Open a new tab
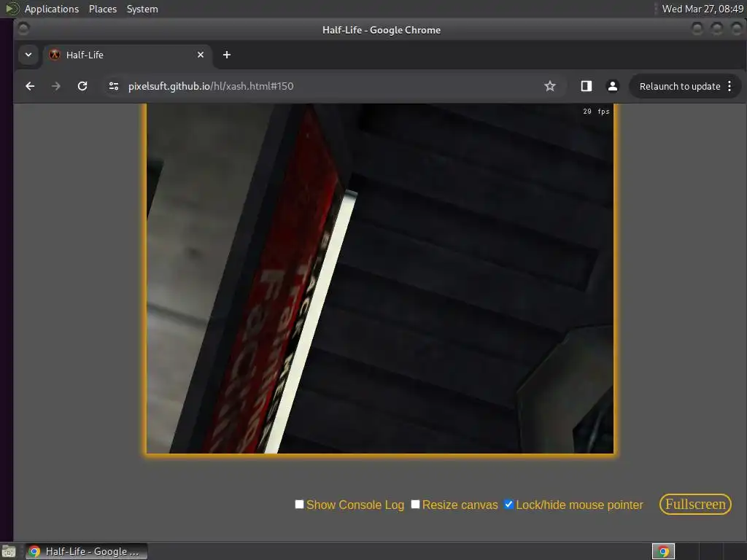The height and width of the screenshot is (560, 747). (227, 55)
